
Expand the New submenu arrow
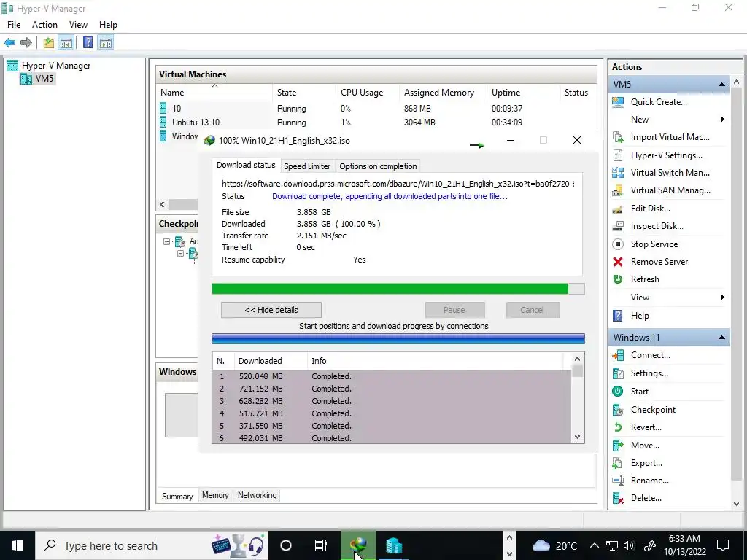(722, 120)
